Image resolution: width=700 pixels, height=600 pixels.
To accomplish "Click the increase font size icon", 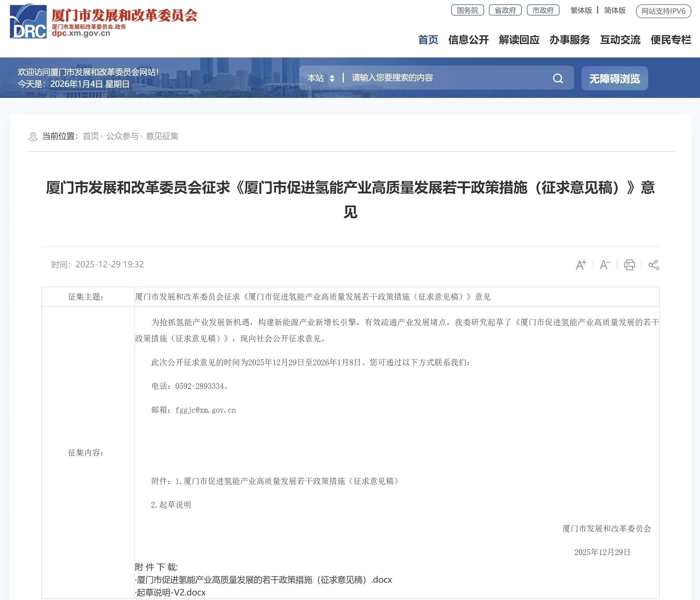I will coord(581,265).
